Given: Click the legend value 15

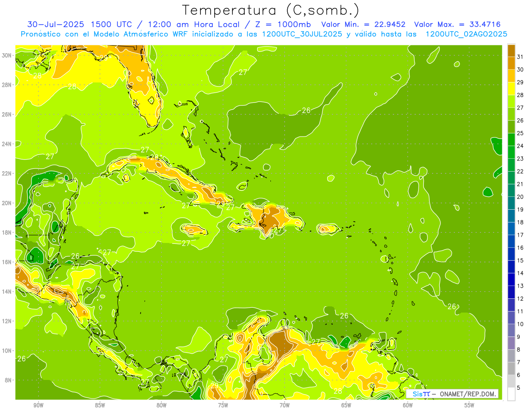Looking at the screenshot, I should (520, 261).
